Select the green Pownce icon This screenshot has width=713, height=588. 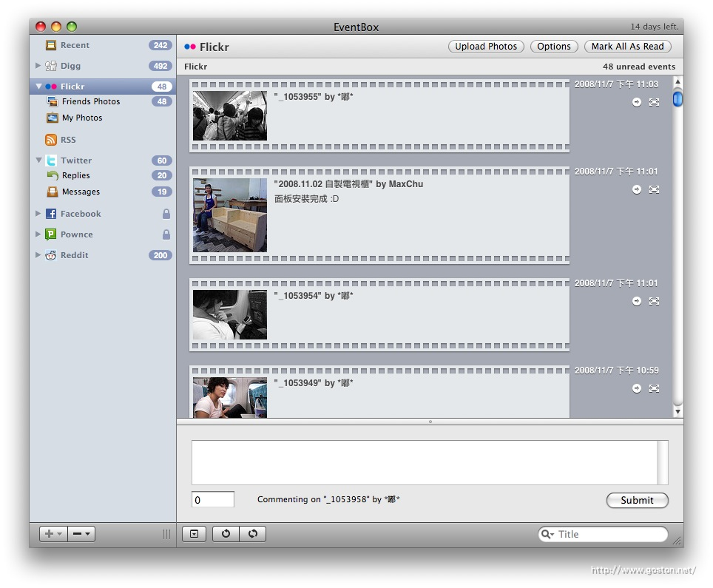pos(51,234)
